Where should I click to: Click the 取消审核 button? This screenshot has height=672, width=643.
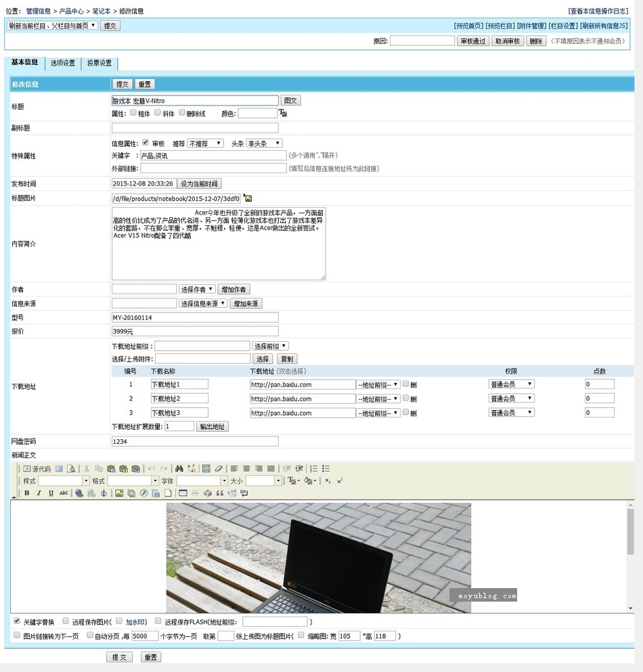508,41
